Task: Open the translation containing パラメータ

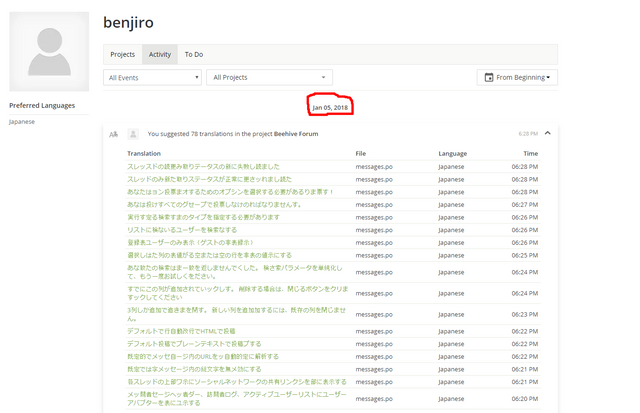Action: point(235,272)
